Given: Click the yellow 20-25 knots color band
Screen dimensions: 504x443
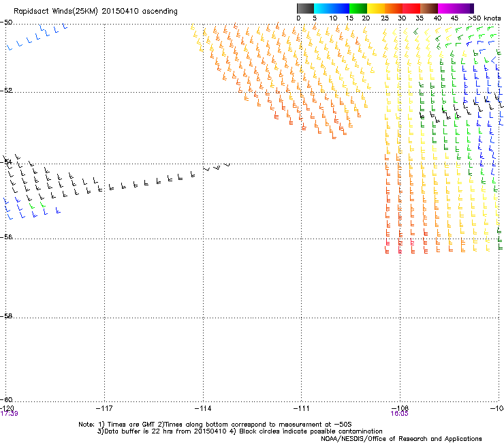Looking at the screenshot, I should click(376, 8).
